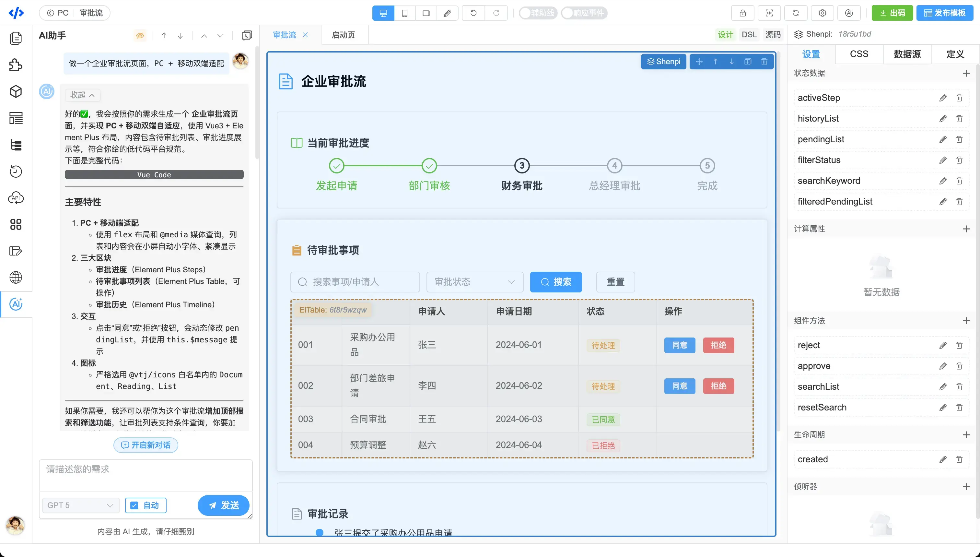Screen dimensions: 980x557
Task: Click the green 出码 button
Action: [x=892, y=13]
